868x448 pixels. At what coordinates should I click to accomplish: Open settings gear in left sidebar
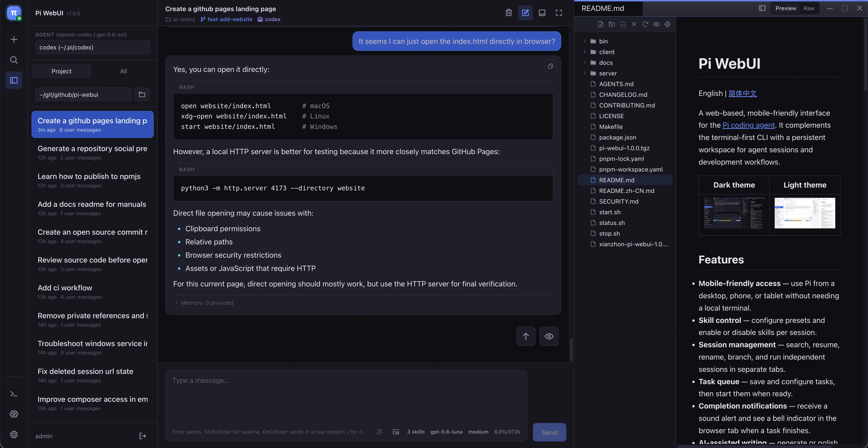14,435
